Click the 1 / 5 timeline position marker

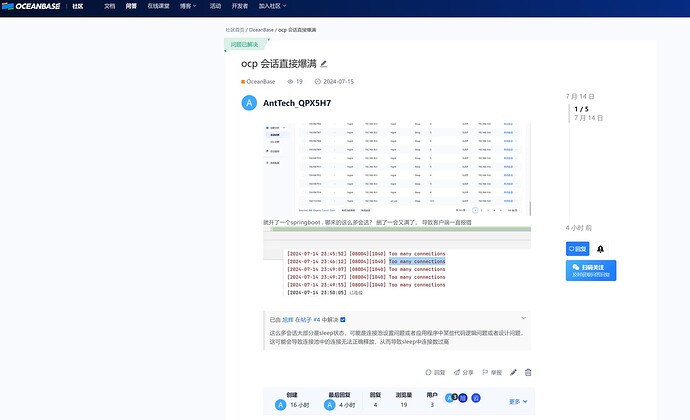pos(581,109)
